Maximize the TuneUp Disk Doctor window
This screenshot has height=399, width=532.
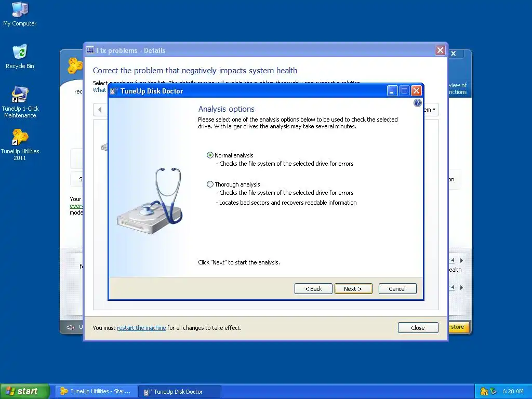pyautogui.click(x=404, y=91)
